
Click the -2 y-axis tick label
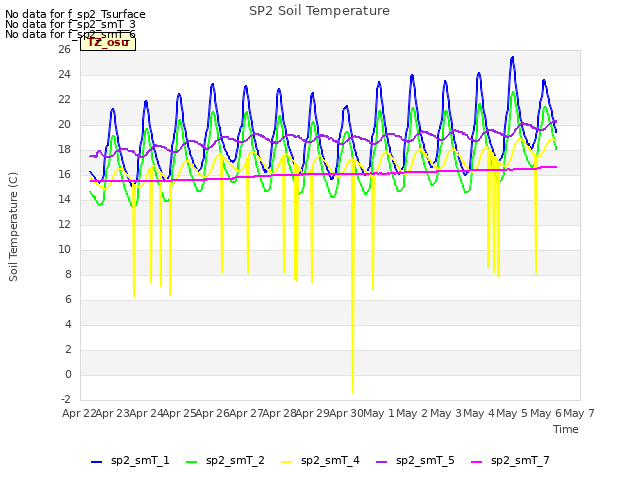tap(66, 399)
